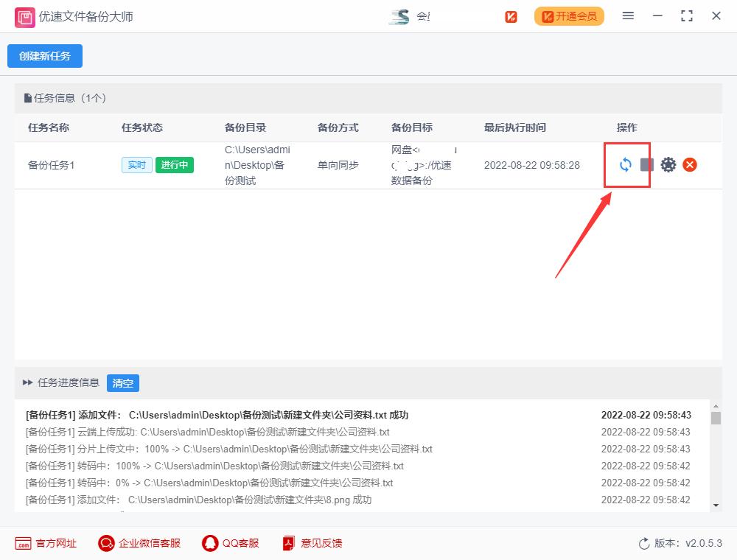Open QQ客服 customer support

pos(230,543)
